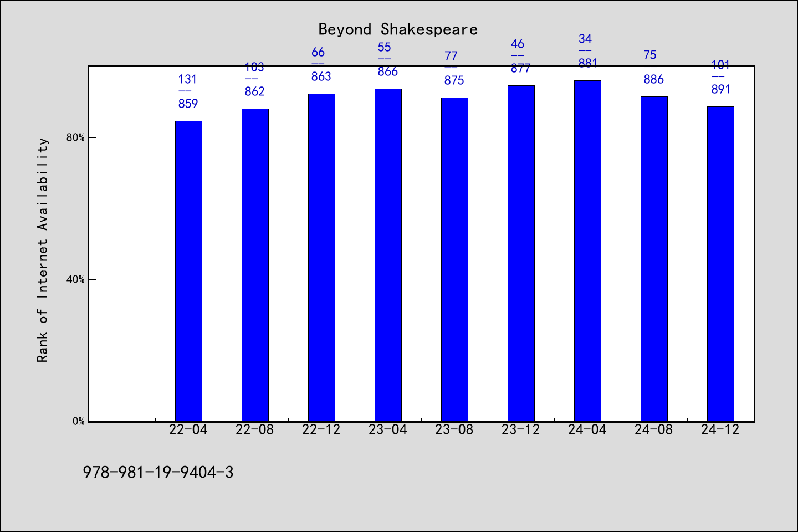Click the value 77 above the 23-08 bar
Screen dimensions: 798x532
point(451,56)
